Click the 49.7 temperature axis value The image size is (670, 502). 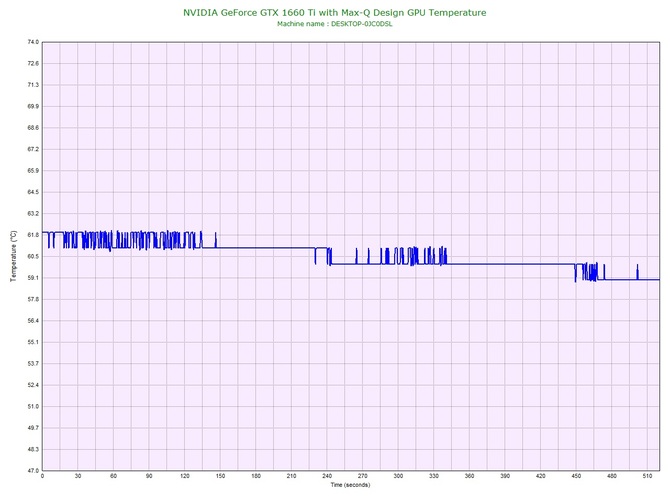[33, 428]
